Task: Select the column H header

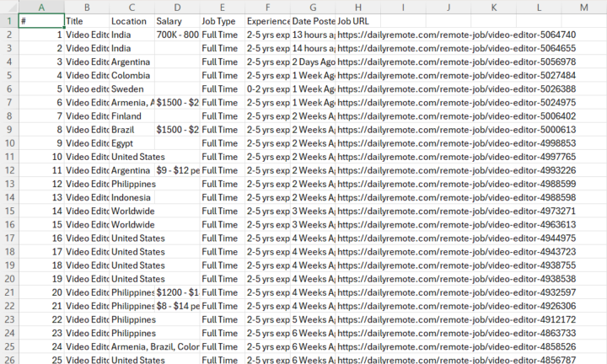Action: [358, 7]
